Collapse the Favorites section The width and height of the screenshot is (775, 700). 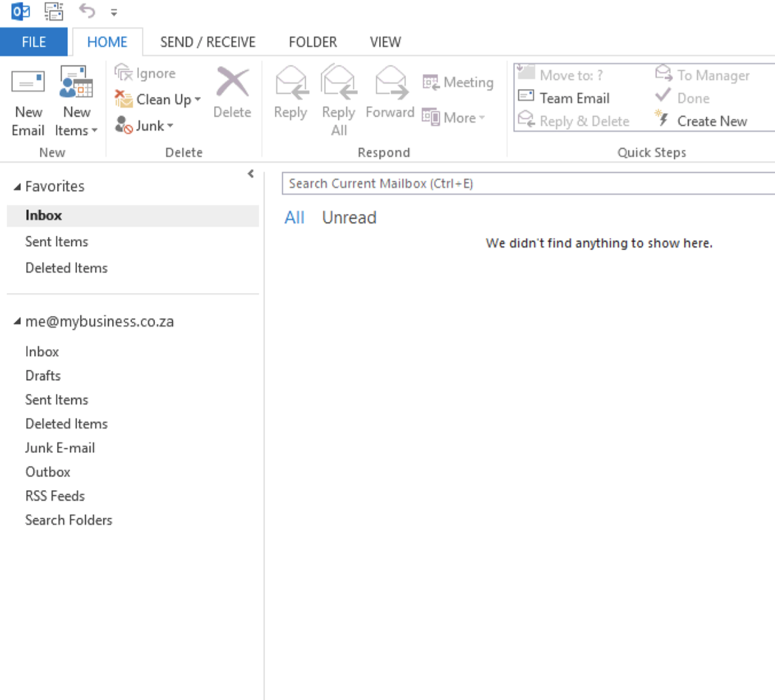16,186
